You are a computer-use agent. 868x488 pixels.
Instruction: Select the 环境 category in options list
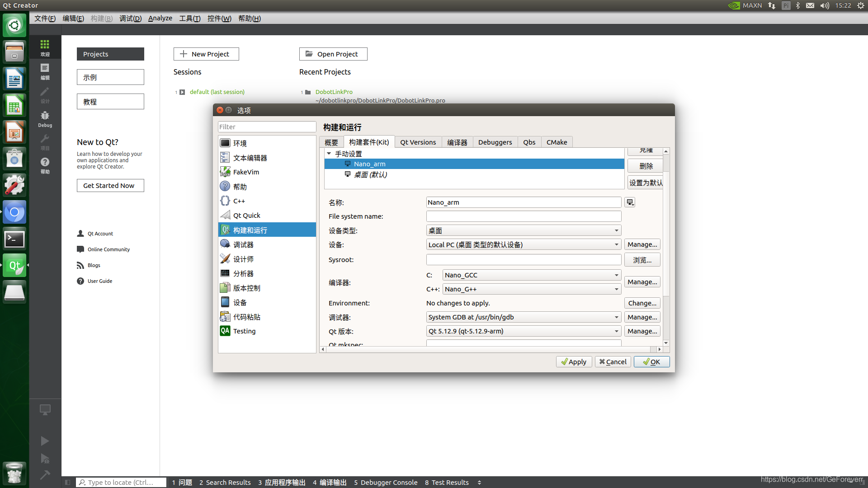pos(267,143)
